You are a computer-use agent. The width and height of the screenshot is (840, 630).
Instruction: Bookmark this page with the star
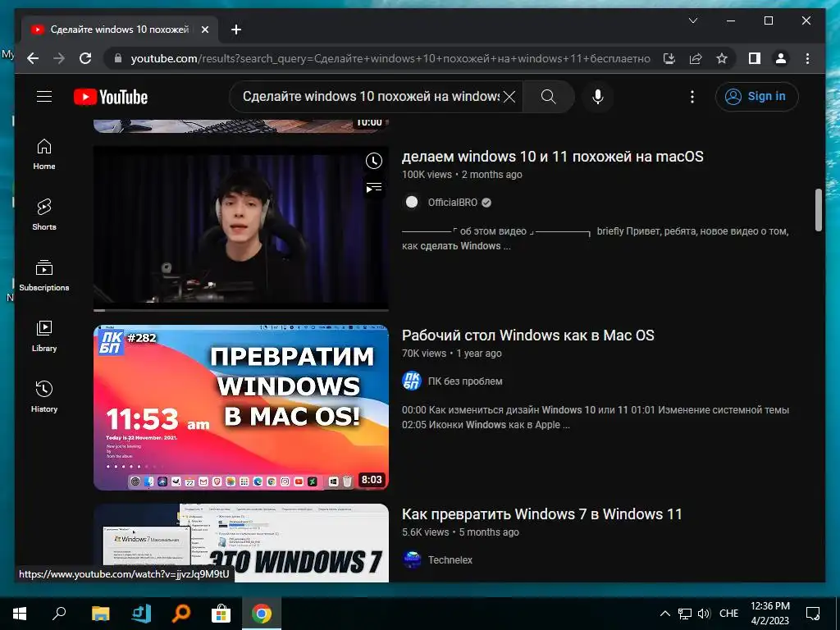point(722,58)
